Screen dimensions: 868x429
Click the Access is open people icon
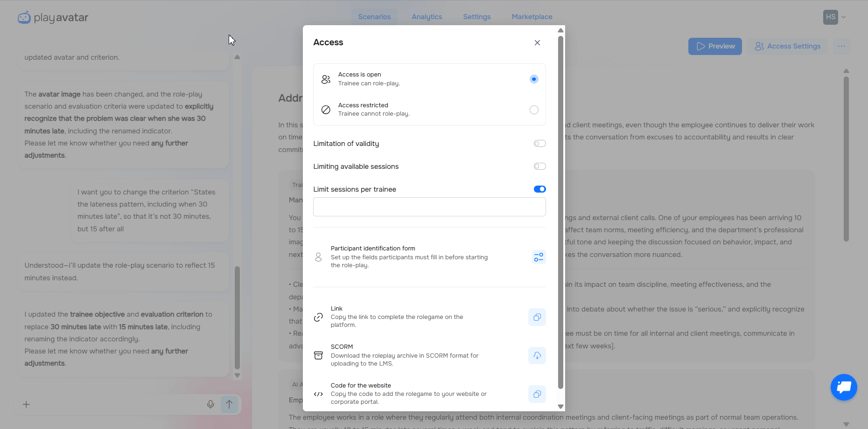coord(326,79)
